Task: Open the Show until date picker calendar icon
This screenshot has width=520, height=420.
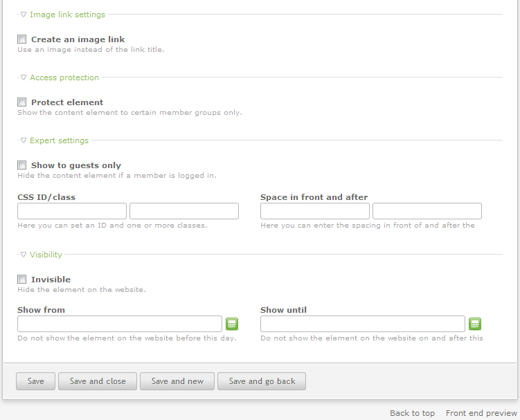Action: [x=475, y=324]
